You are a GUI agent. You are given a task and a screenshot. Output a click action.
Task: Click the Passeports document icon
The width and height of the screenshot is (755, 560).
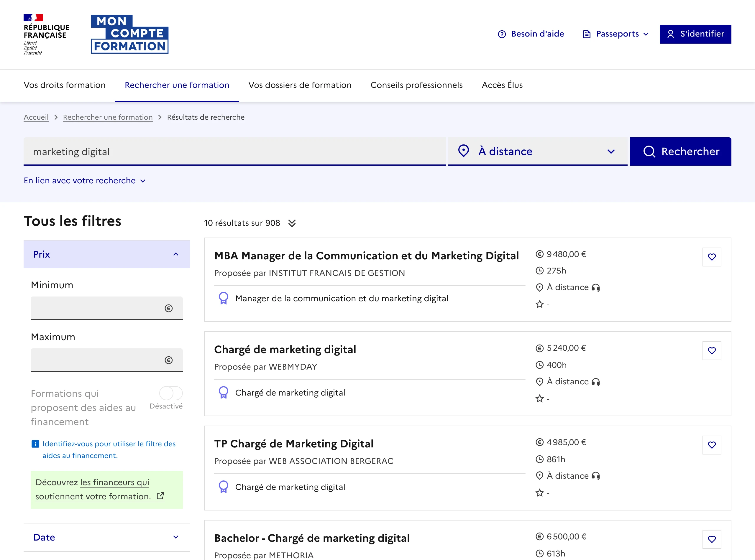(x=586, y=34)
